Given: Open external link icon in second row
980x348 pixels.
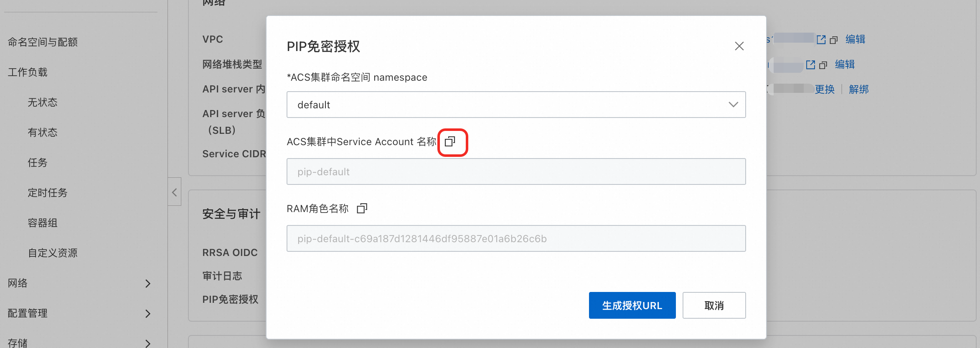Looking at the screenshot, I should [x=810, y=65].
